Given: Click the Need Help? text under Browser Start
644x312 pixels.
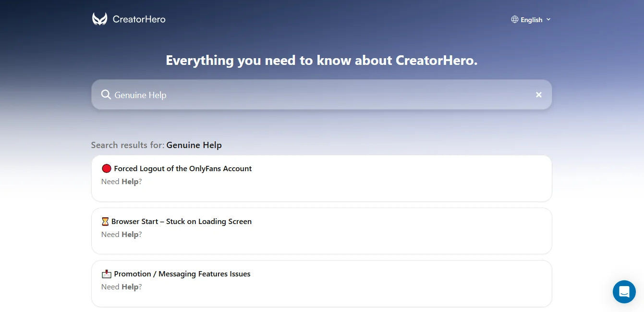Looking at the screenshot, I should click(122, 235).
